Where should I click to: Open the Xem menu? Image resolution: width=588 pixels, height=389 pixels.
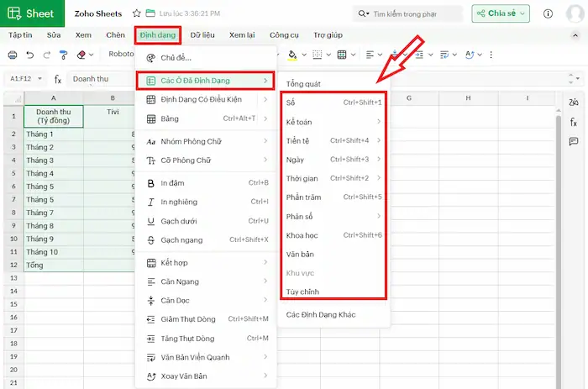point(83,35)
